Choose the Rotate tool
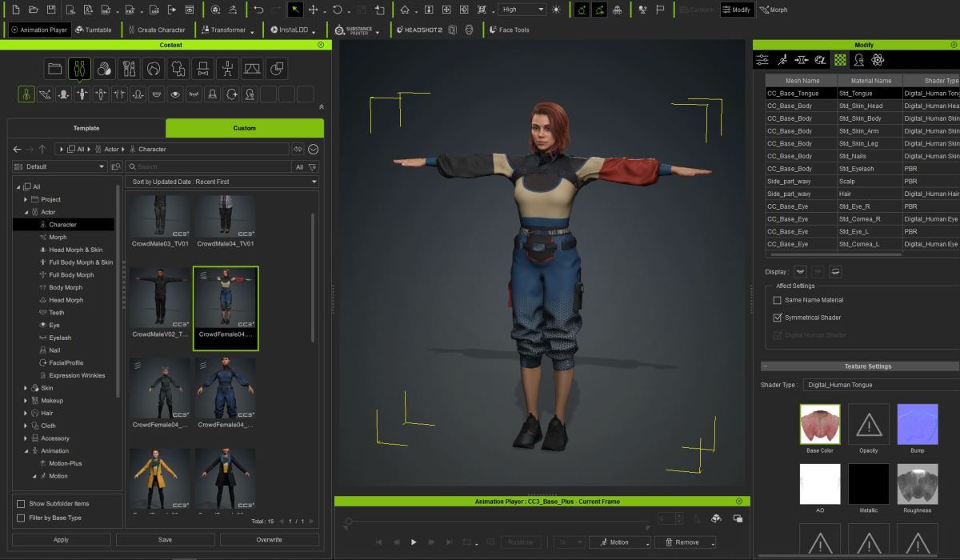 338,10
